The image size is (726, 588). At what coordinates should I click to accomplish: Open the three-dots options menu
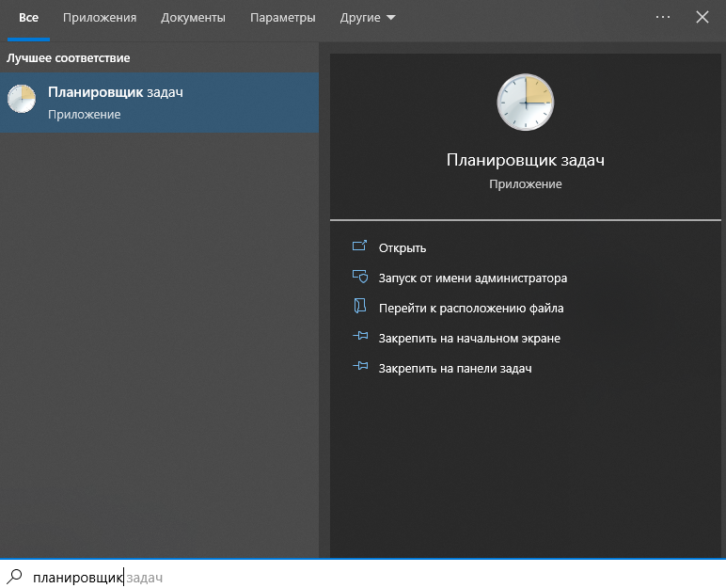(663, 17)
